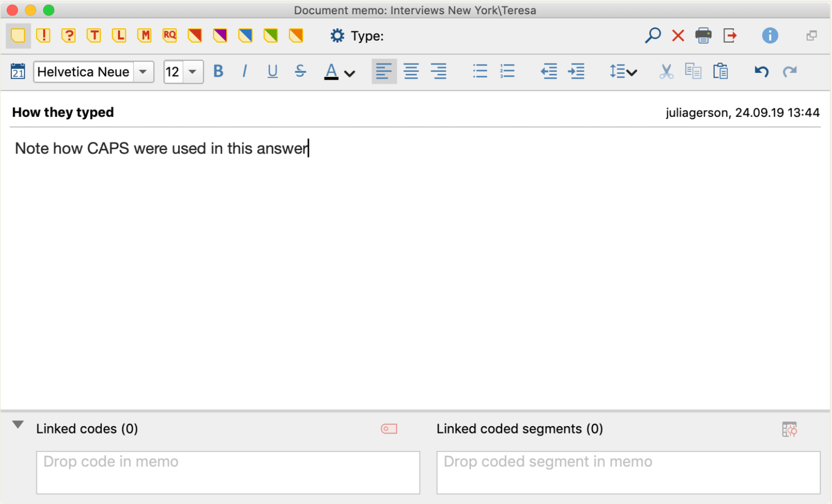Choose the question mark memo type icon
This screenshot has width=832, height=504.
click(x=69, y=35)
